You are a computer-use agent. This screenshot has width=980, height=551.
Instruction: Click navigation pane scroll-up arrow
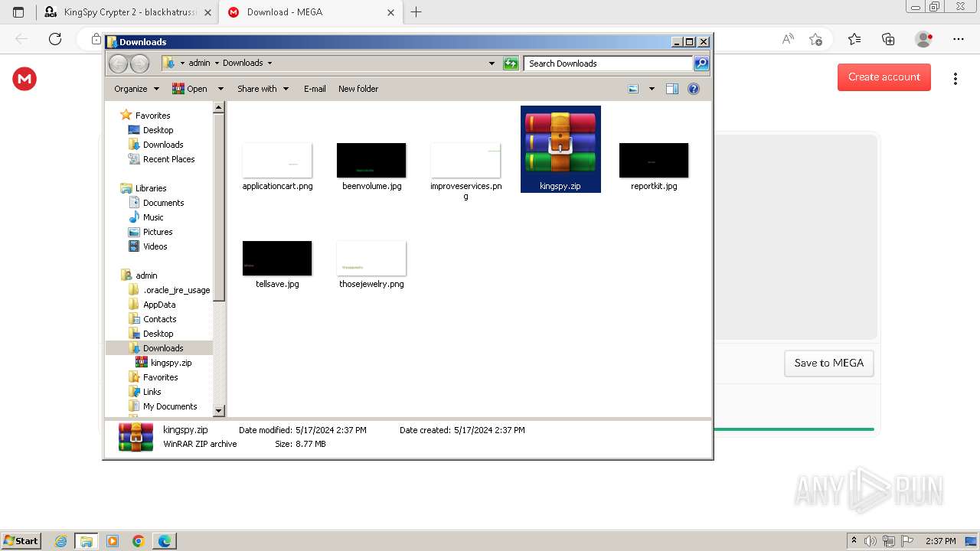coord(218,107)
